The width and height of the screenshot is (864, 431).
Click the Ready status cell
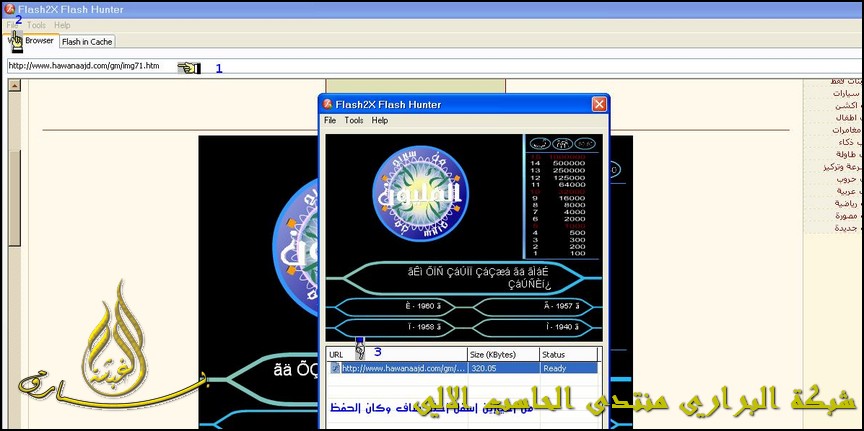click(568, 368)
